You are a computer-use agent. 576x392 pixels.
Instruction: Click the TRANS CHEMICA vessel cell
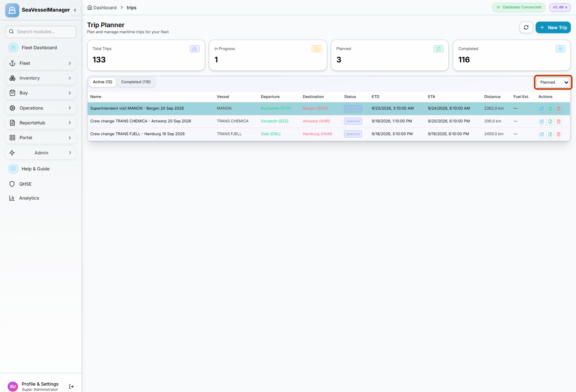click(x=233, y=121)
